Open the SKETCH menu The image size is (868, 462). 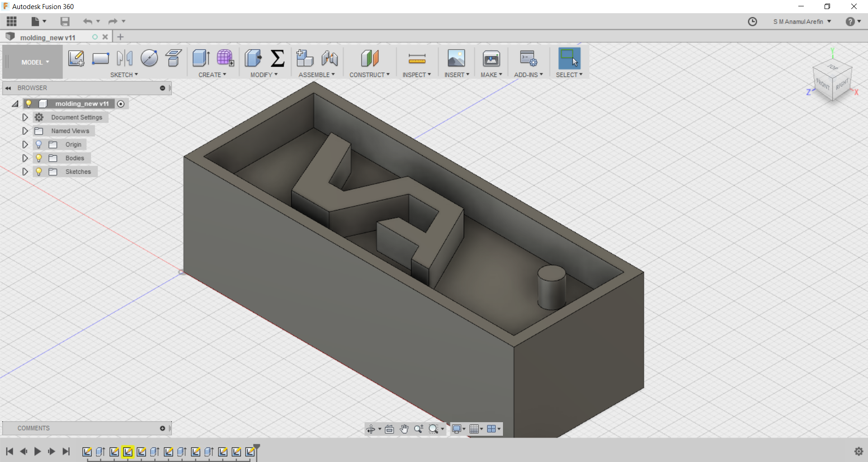124,75
